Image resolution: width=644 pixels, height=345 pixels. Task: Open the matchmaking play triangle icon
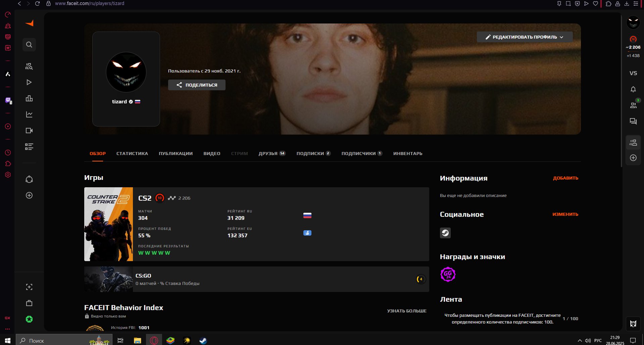click(29, 82)
